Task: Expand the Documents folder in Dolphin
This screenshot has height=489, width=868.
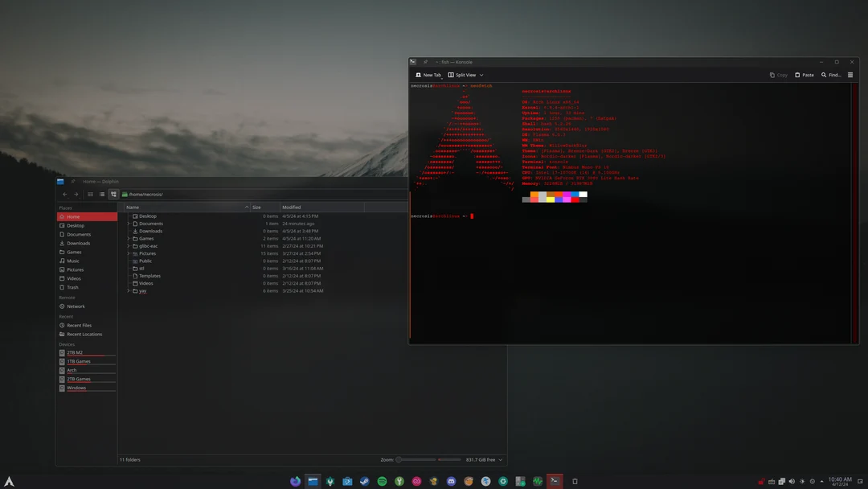Action: [129, 224]
